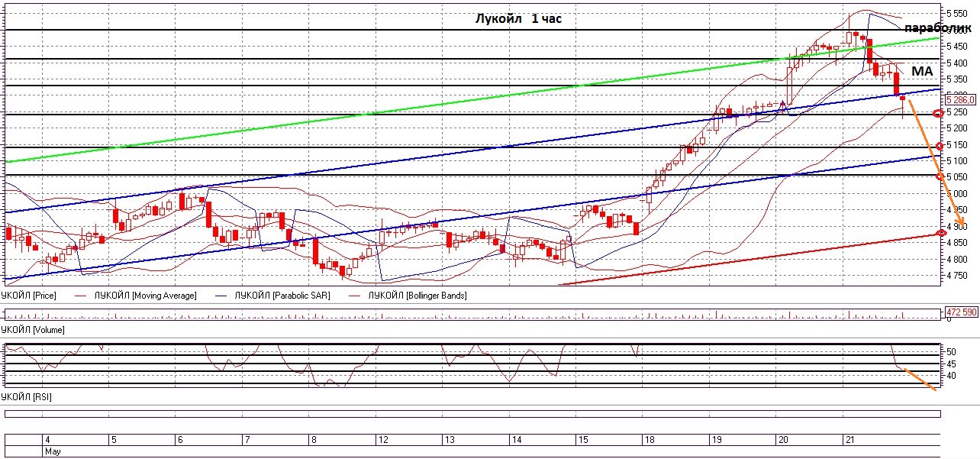Click the 5 200 price axis label
This screenshot has width=980, height=459.
pyautogui.click(x=958, y=128)
